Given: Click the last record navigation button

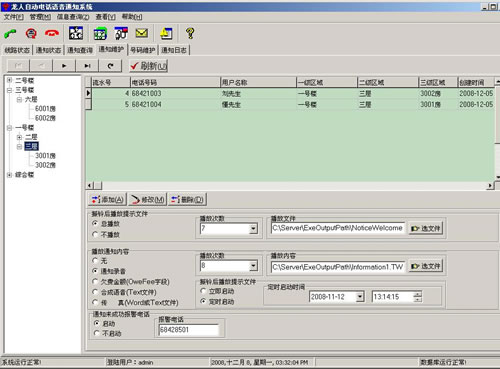Looking at the screenshot, I should [87, 66].
